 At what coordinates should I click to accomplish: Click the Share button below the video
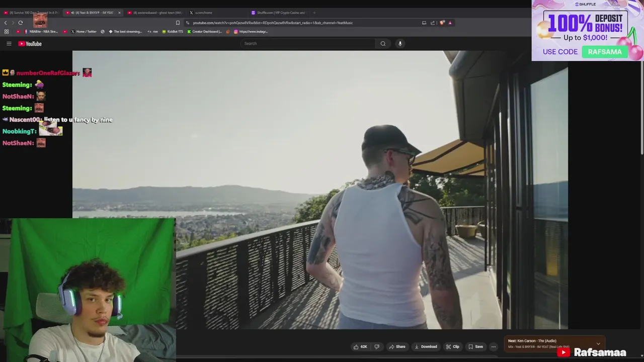[x=397, y=346]
